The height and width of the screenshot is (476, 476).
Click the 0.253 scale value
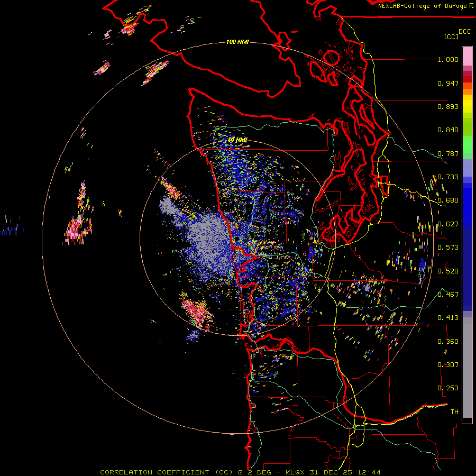pos(448,388)
